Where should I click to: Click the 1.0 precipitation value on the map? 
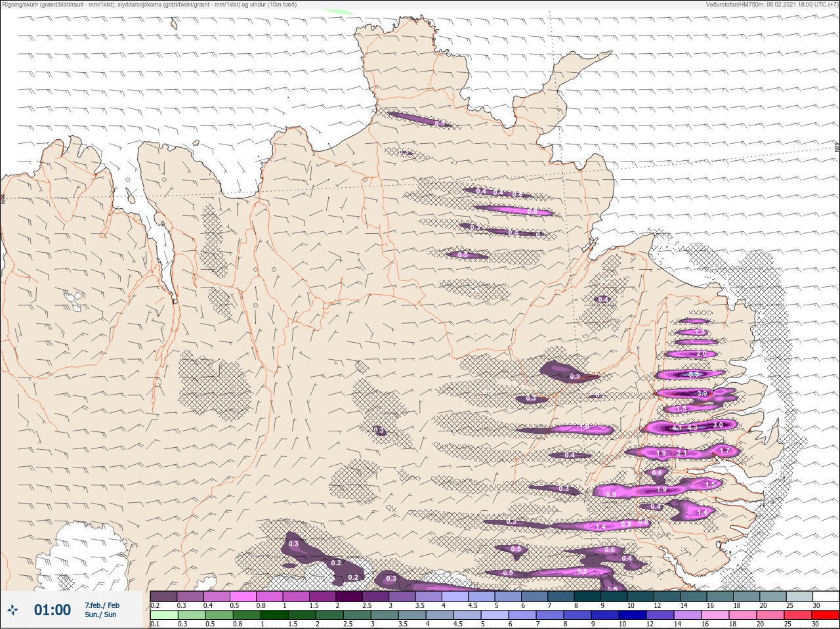(x=583, y=427)
